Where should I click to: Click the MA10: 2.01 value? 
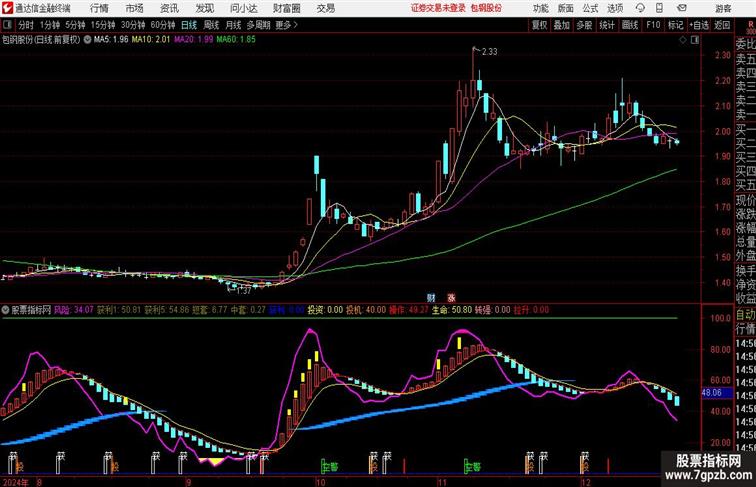(x=150, y=40)
